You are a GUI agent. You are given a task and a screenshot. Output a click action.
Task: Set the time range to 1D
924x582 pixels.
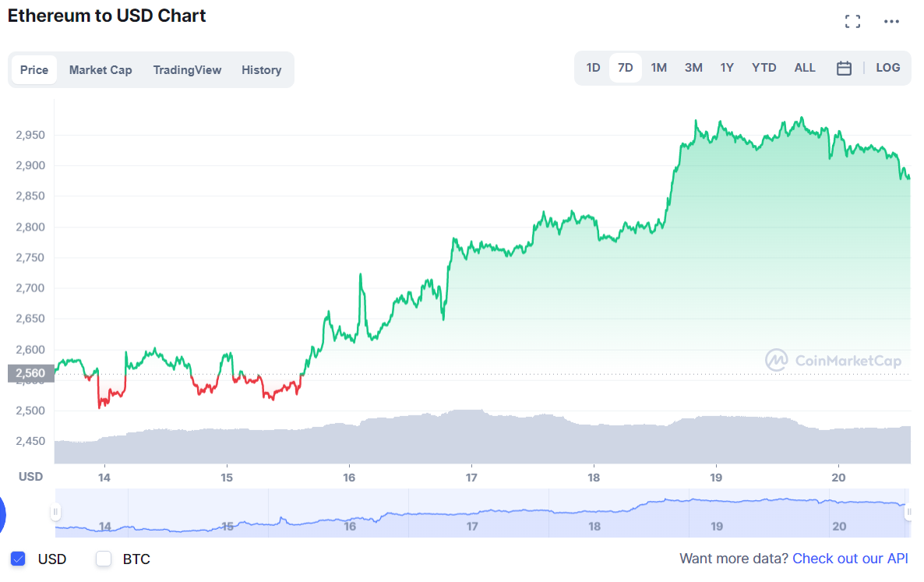coord(593,68)
